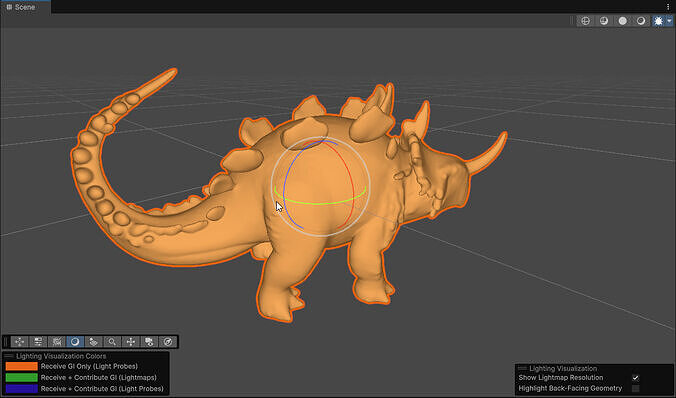Click the third bottom toolbar icon with dotted frame
Image resolution: width=676 pixels, height=398 pixels.
point(56,342)
